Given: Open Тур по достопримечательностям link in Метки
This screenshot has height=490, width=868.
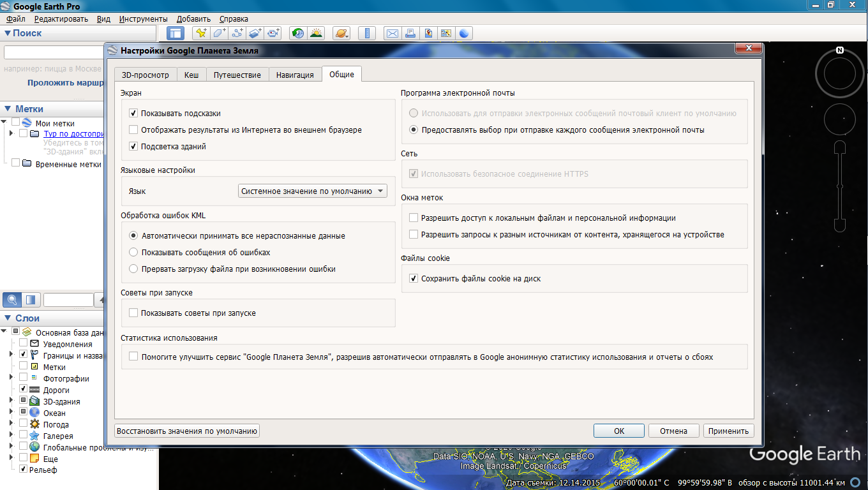Looking at the screenshot, I should coord(74,134).
